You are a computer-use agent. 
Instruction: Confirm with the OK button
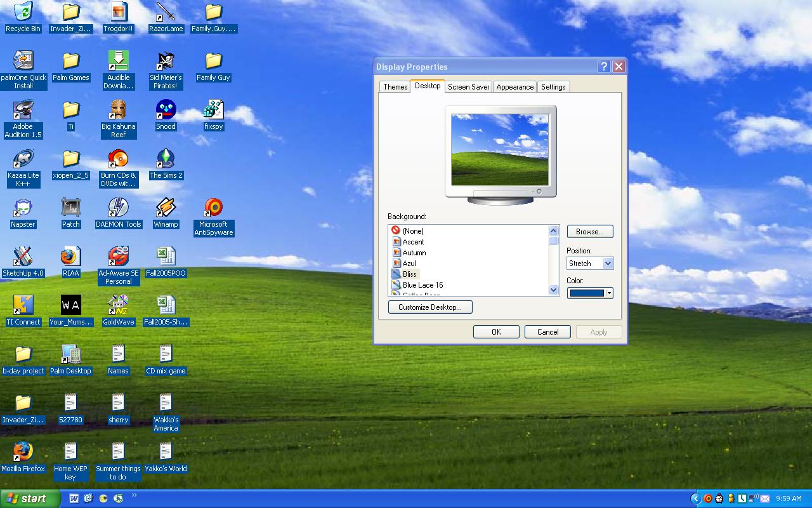496,331
